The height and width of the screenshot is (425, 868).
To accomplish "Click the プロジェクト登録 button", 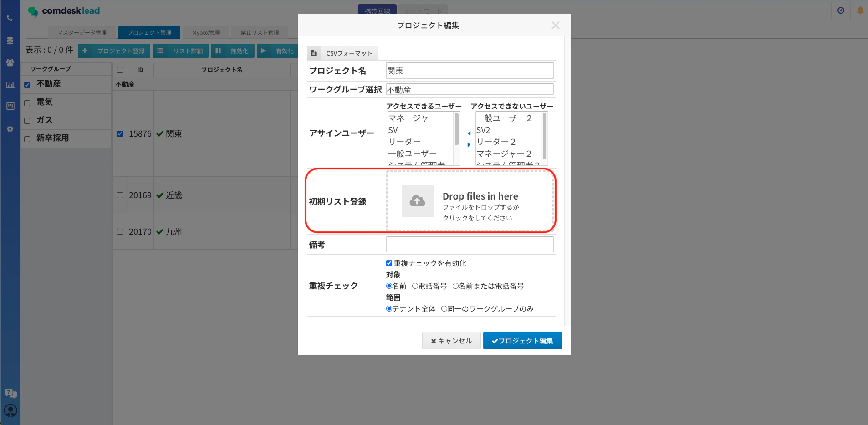I will tap(114, 51).
